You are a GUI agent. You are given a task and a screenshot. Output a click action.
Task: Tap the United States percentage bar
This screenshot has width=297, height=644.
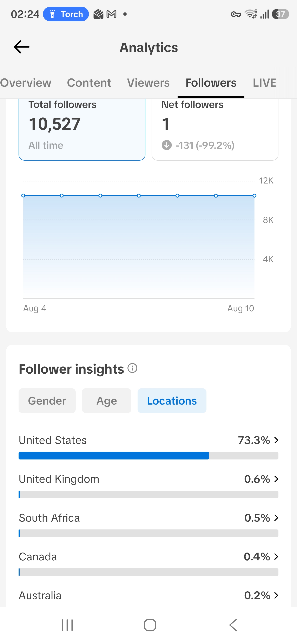148,456
